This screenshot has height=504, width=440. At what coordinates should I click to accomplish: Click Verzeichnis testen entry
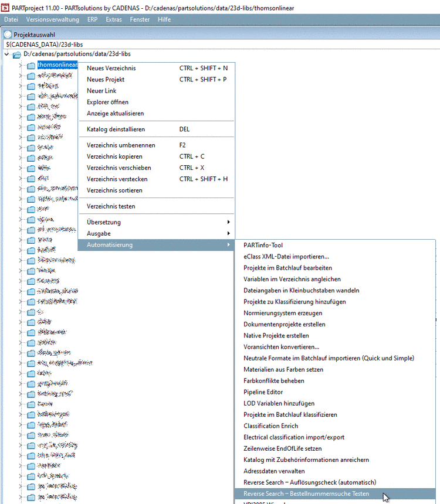[x=157, y=206]
